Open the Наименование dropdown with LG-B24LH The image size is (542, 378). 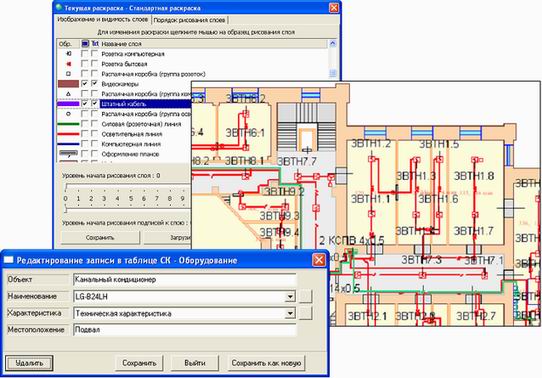[291, 296]
